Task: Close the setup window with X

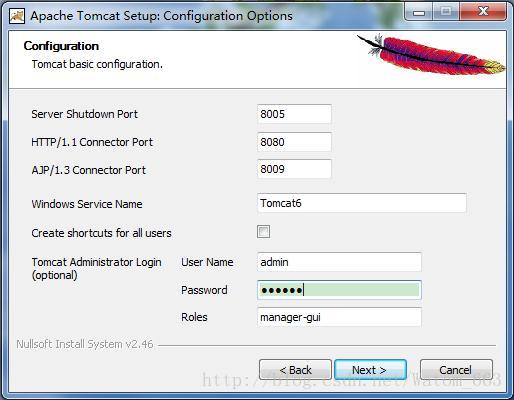Action: (x=483, y=12)
